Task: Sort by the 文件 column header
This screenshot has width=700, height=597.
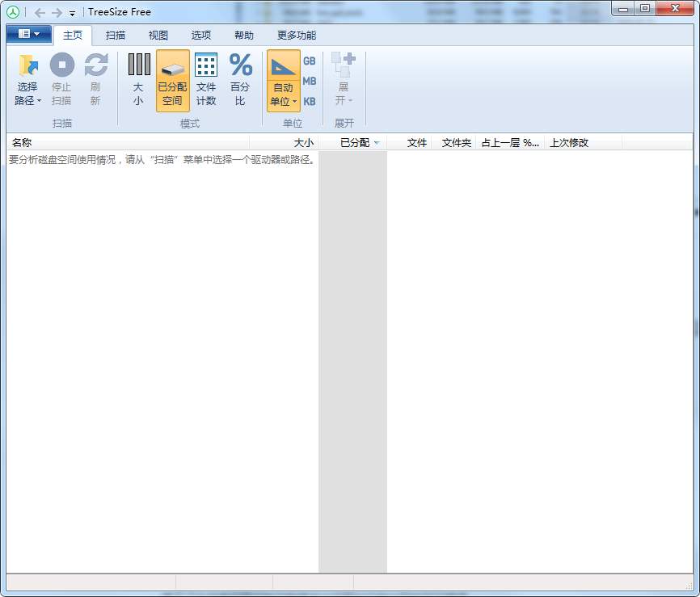Action: 409,143
